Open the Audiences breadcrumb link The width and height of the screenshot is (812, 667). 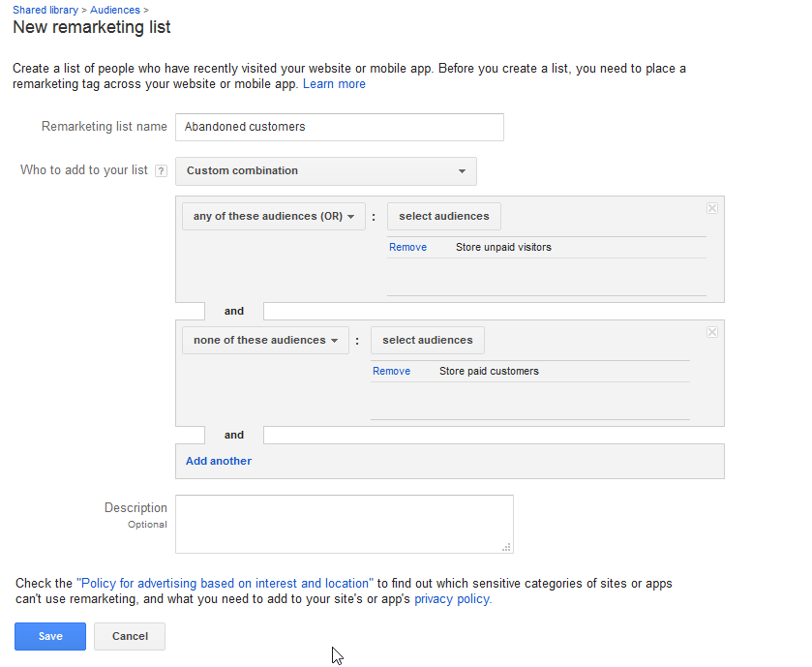(x=115, y=10)
